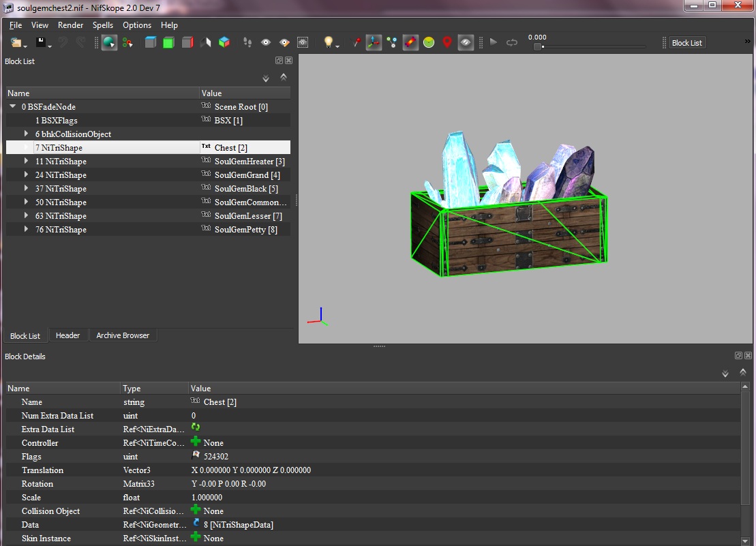Select the 1 BSXFlags row
The height and width of the screenshot is (546, 756).
(148, 121)
